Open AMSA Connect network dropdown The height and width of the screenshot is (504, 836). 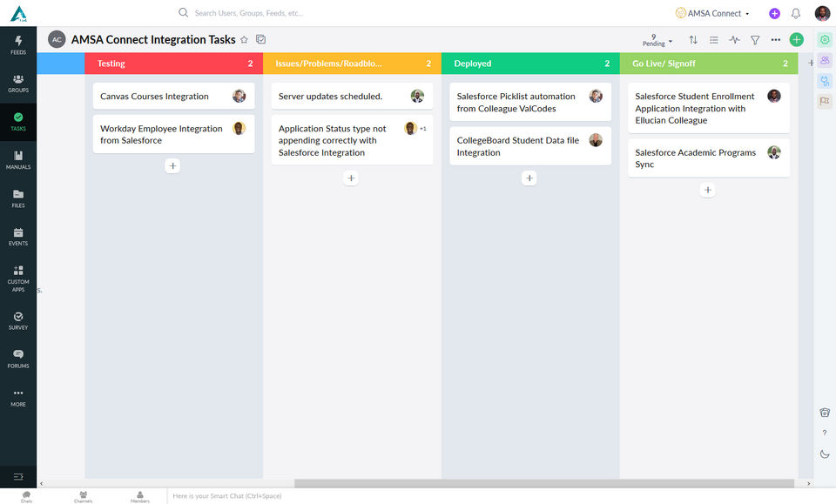(x=712, y=13)
